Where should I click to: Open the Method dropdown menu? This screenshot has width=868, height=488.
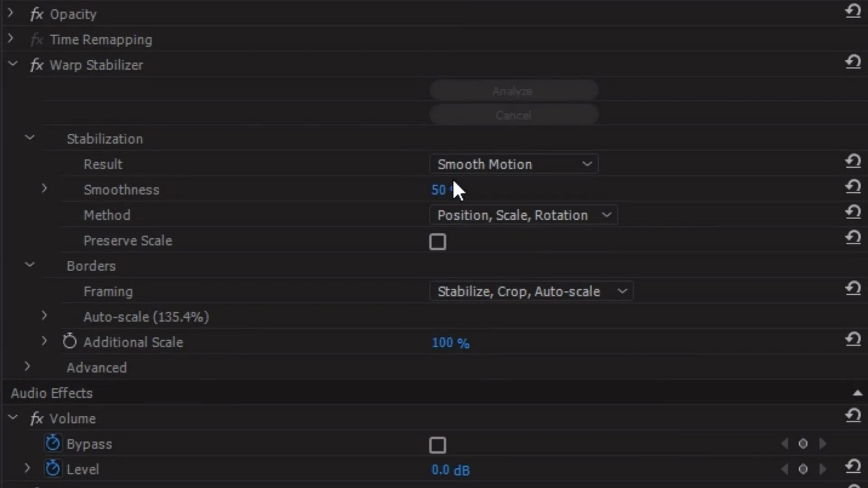523,215
